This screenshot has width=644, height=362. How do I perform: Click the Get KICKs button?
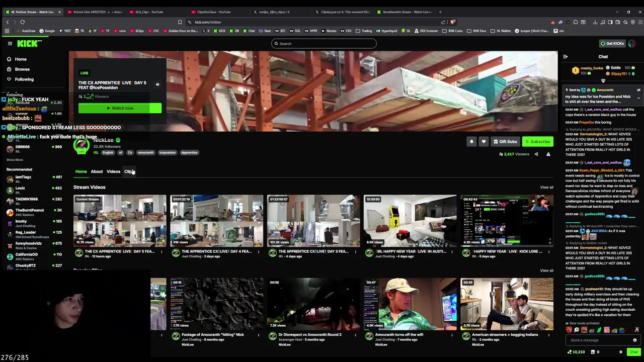(612, 44)
